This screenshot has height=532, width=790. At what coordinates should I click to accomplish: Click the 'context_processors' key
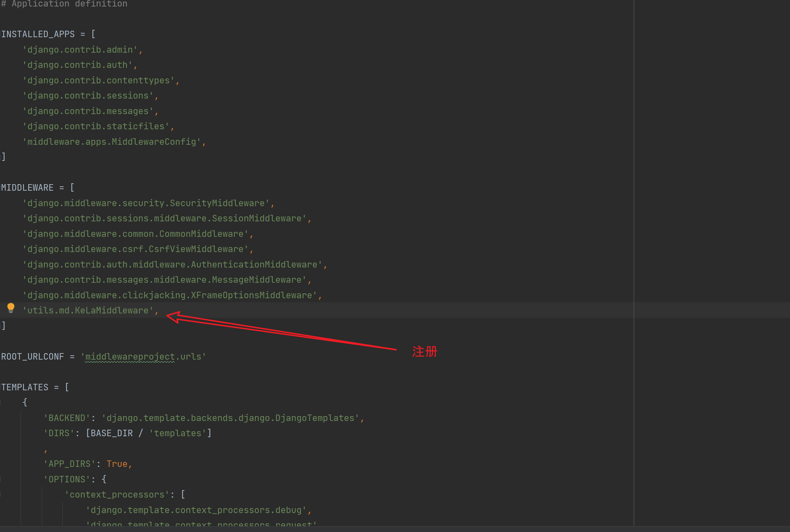tap(117, 495)
